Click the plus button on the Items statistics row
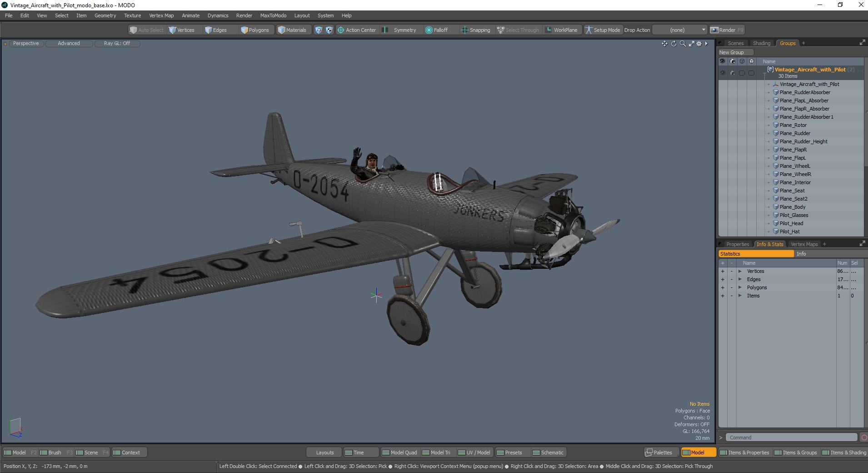 pos(723,296)
